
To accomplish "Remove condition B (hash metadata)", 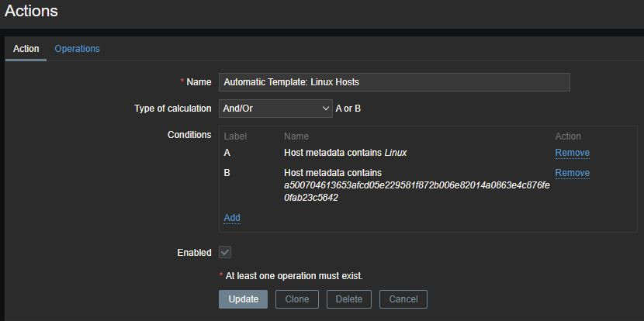I will (572, 173).
